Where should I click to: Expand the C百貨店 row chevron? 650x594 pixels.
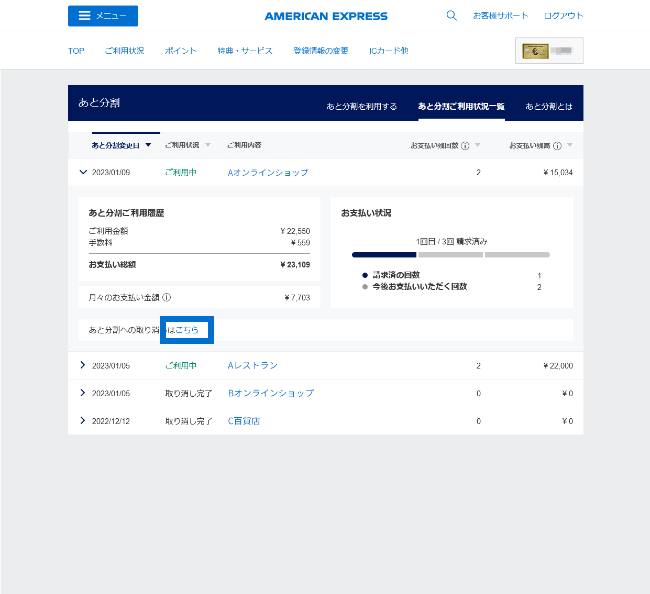tap(83, 421)
